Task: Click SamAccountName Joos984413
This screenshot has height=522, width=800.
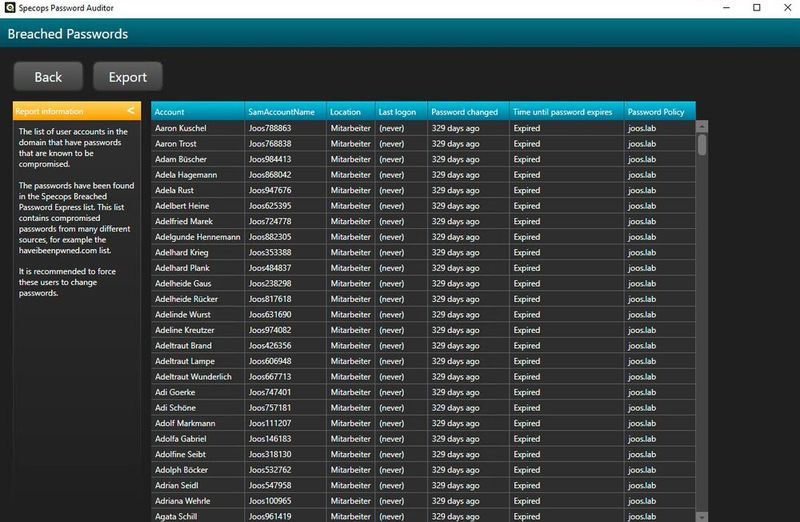Action: pos(270,159)
